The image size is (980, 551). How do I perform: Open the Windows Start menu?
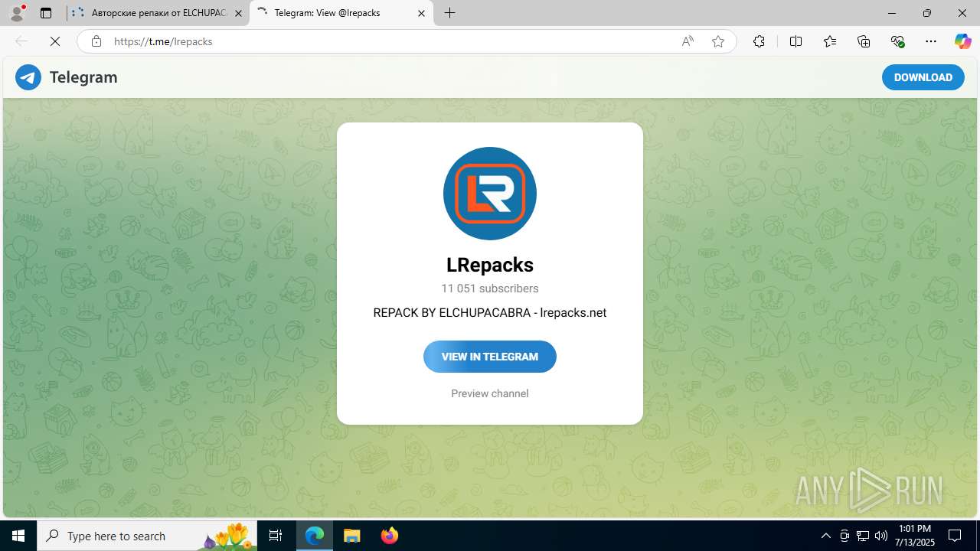[x=18, y=536]
